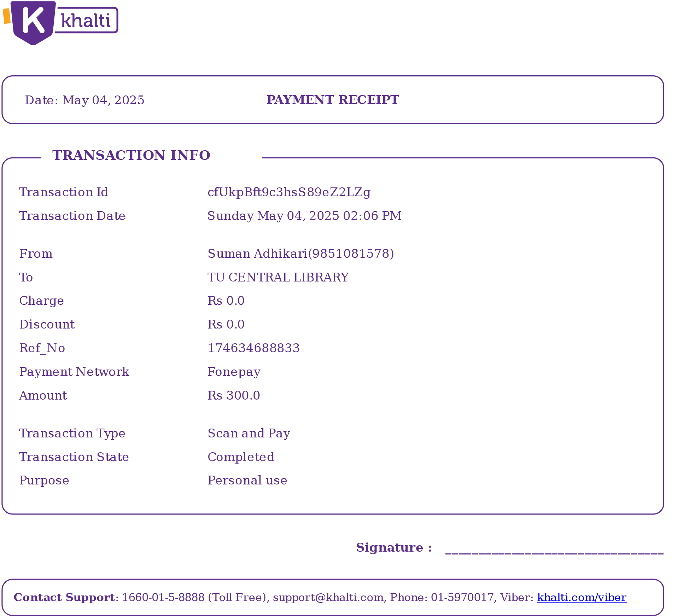Click the 'Rs 0.0' Discount value
The height and width of the screenshot is (616, 695).
point(226,324)
